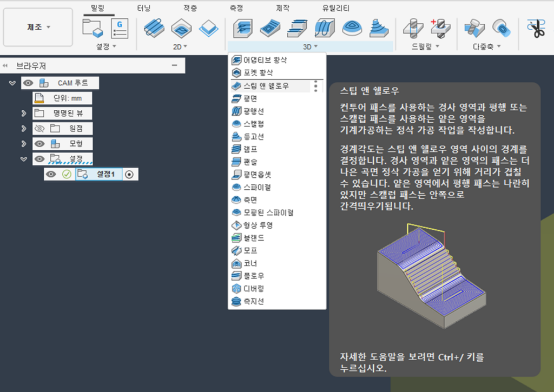Click the drill icon above 드릴링
Screen dimensions: 554x392
[414, 28]
